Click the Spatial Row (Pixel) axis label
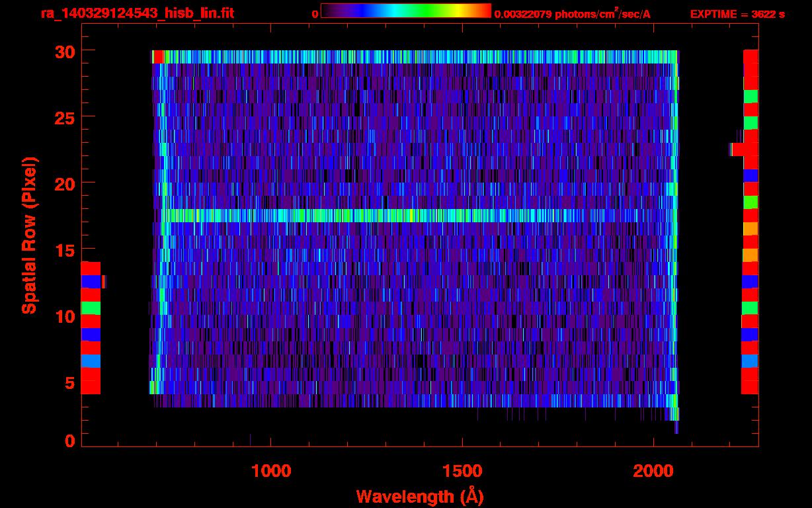The height and width of the screenshot is (508, 812). (x=30, y=235)
